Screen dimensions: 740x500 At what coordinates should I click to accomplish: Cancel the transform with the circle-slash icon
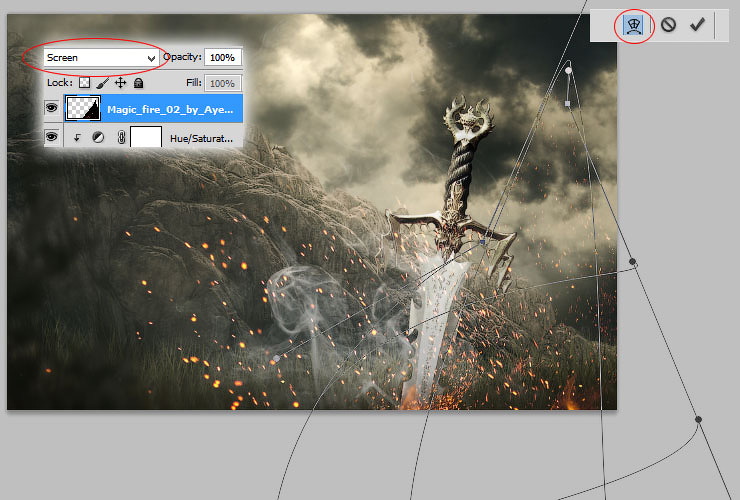pos(668,25)
